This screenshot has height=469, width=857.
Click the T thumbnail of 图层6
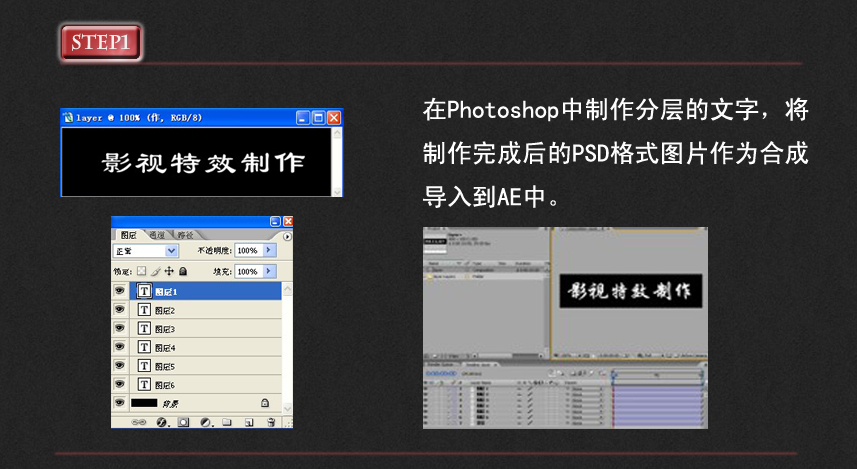click(144, 384)
